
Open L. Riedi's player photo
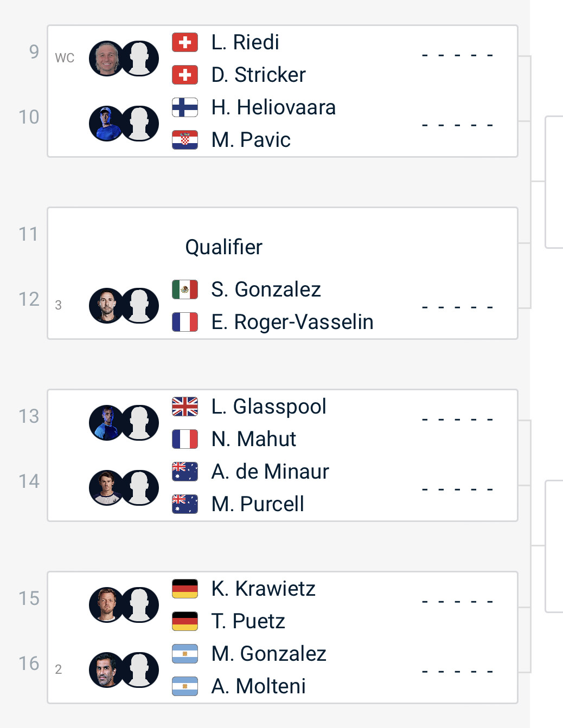[106, 59]
